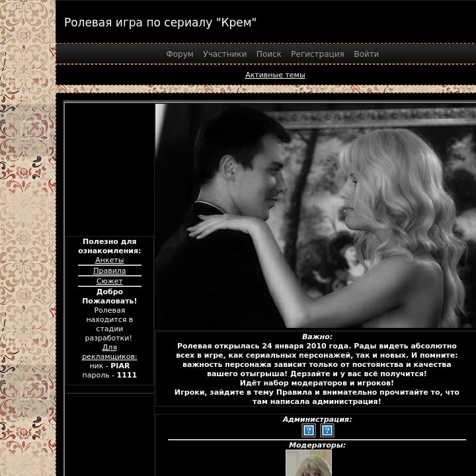Screen dimensions: 476x476
Task: Open the Сюжет plot link
Action: [110, 281]
